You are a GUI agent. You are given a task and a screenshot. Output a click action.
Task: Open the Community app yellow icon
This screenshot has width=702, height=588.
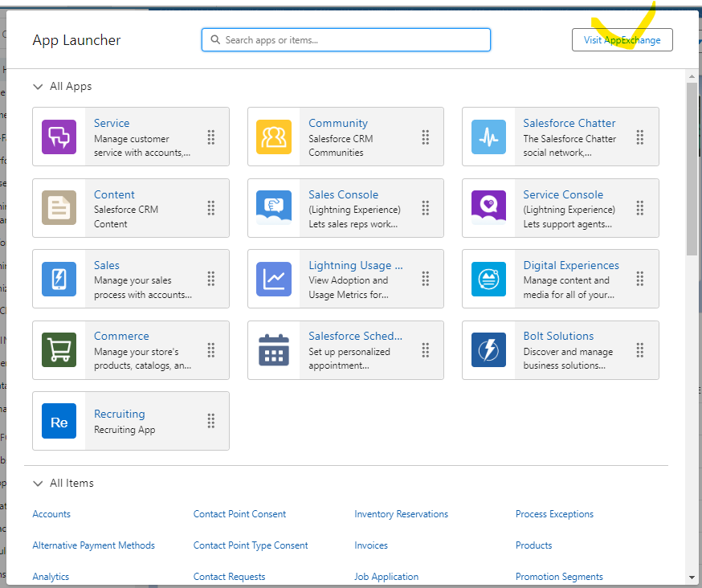274,137
